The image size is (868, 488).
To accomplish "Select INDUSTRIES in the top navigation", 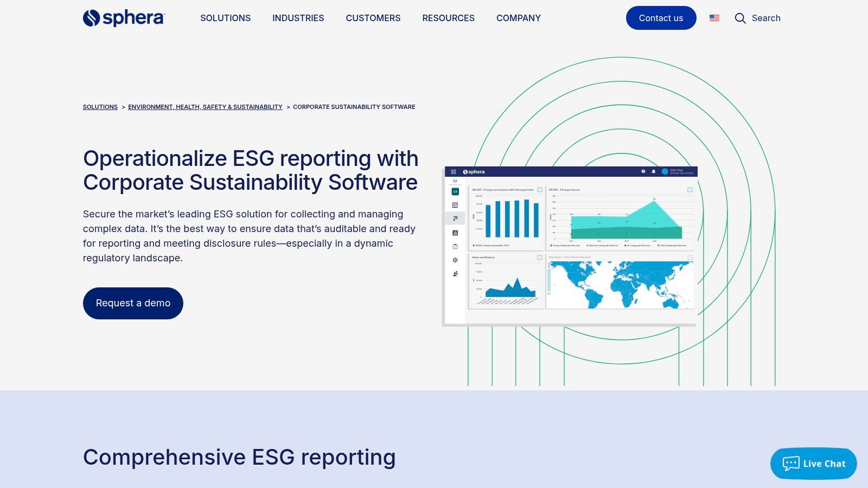I will [298, 18].
